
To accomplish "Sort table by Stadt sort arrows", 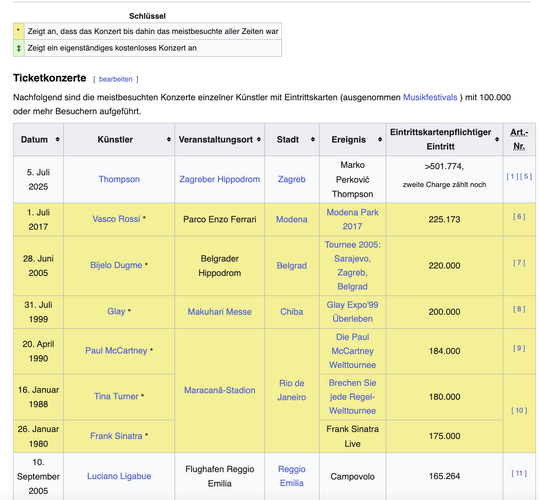I will (x=312, y=140).
